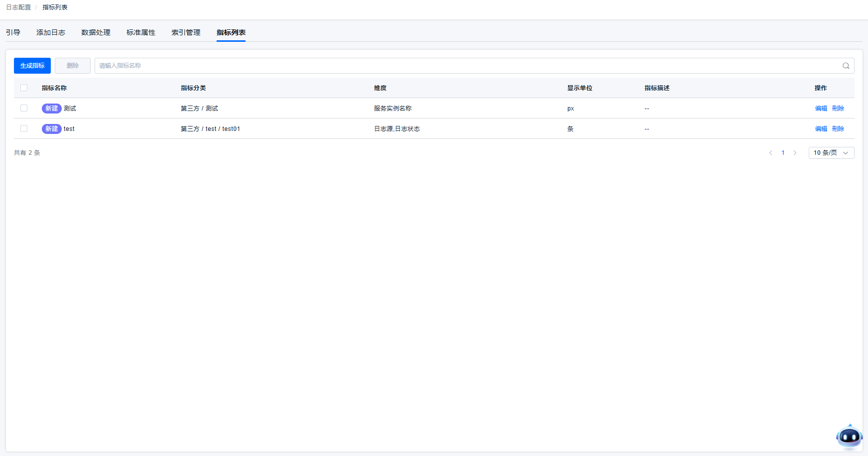The height and width of the screenshot is (456, 868).
Task: Open the 添加日志 tab
Action: click(51, 32)
